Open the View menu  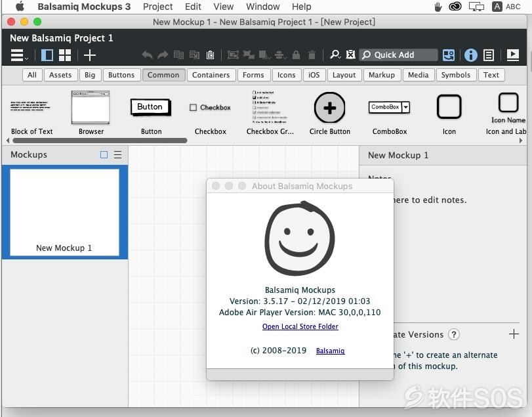224,7
